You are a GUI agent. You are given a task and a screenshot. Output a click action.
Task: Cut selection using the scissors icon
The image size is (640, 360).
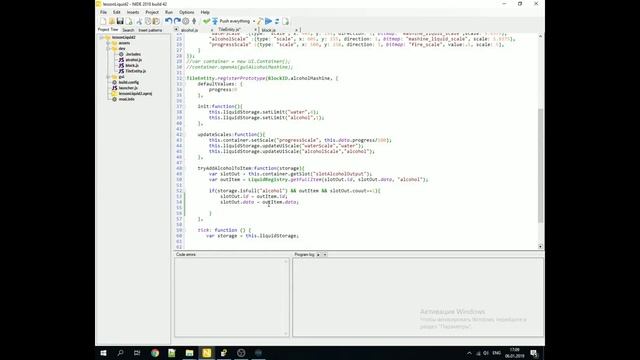pos(139,21)
